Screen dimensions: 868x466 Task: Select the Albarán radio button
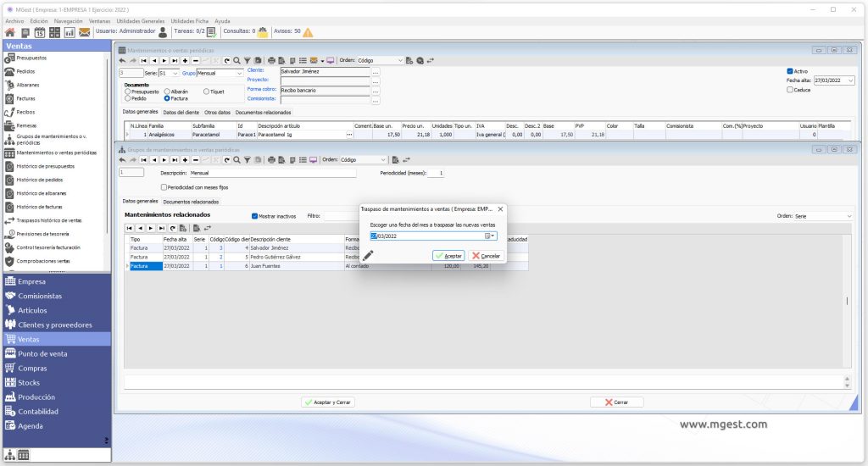click(x=167, y=92)
